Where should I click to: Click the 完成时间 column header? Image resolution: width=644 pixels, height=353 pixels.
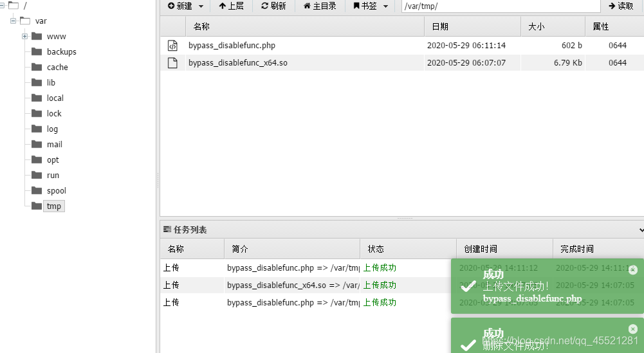[x=598, y=249]
